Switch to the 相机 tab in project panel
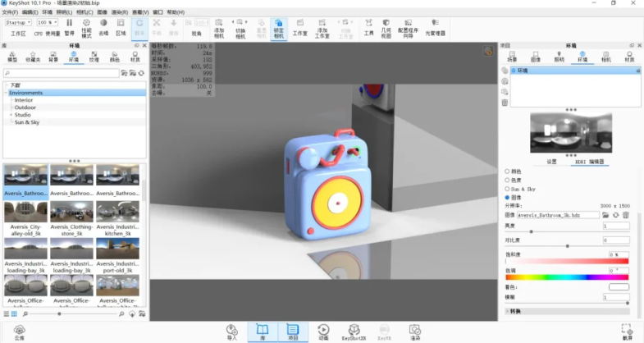Image resolution: width=644 pixels, height=343 pixels. click(x=605, y=57)
